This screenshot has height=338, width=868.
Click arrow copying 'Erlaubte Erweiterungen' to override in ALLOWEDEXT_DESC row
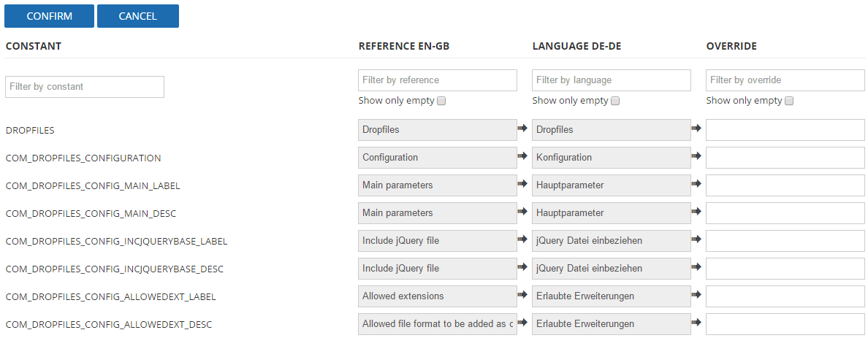pos(696,323)
